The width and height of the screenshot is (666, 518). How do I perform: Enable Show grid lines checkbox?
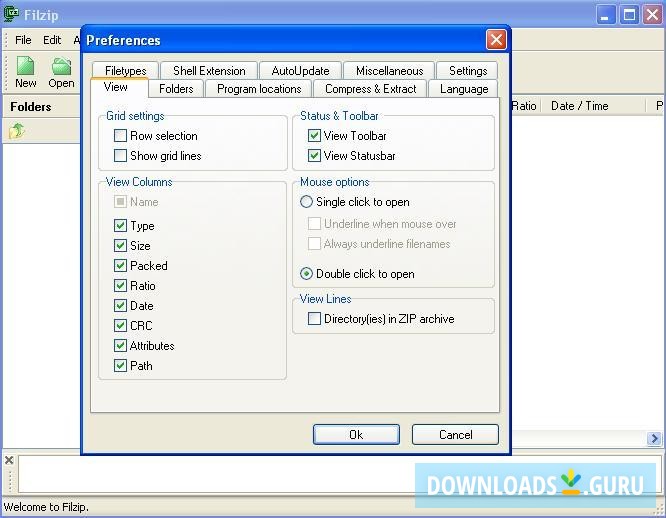[120, 156]
